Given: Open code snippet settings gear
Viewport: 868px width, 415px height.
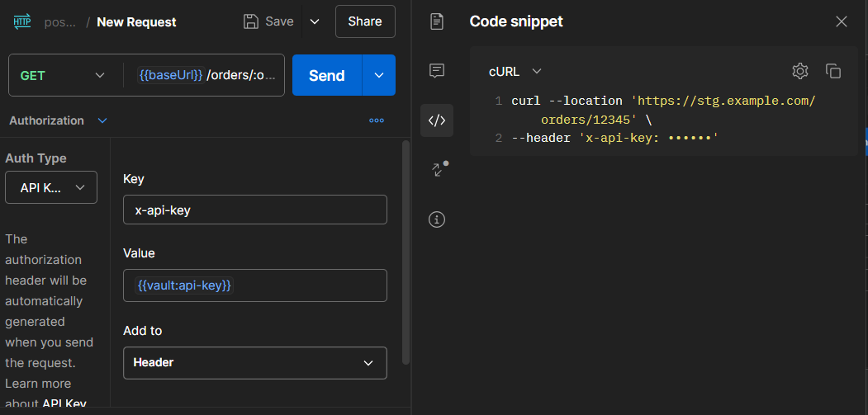Looking at the screenshot, I should [799, 71].
